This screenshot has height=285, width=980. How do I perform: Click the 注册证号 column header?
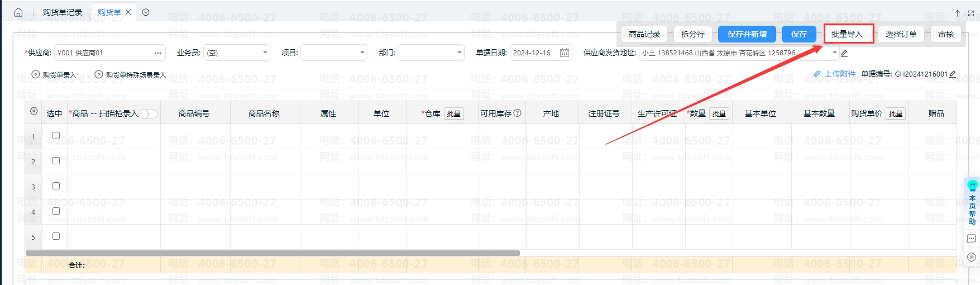[x=604, y=113]
